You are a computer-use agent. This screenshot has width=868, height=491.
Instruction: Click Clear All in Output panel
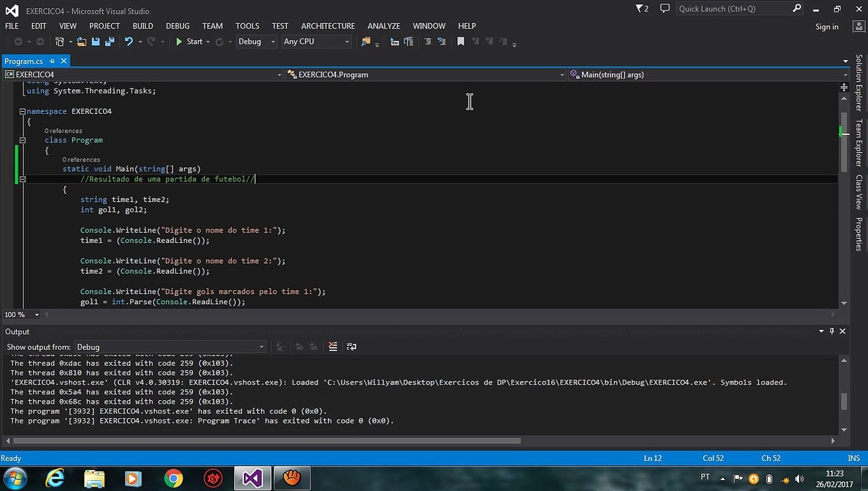[332, 346]
